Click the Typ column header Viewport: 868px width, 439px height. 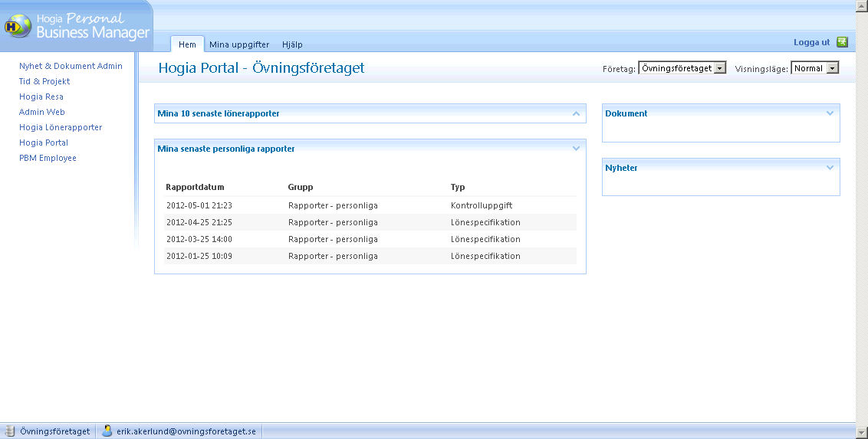[x=458, y=187]
